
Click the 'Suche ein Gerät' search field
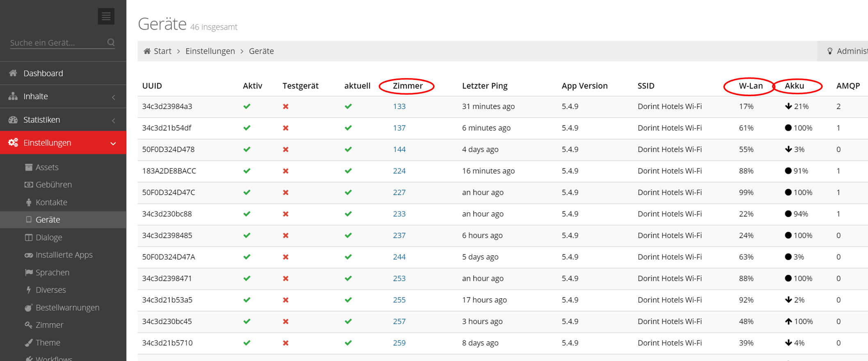[x=57, y=43]
